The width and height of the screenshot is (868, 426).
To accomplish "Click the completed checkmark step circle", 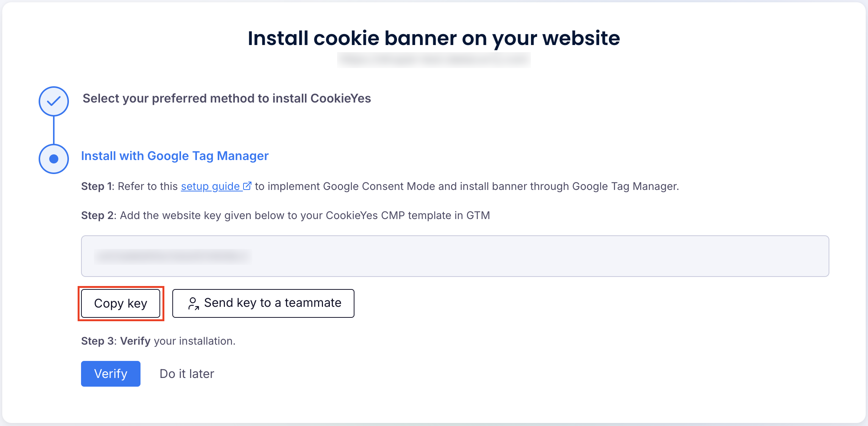I will [x=54, y=101].
